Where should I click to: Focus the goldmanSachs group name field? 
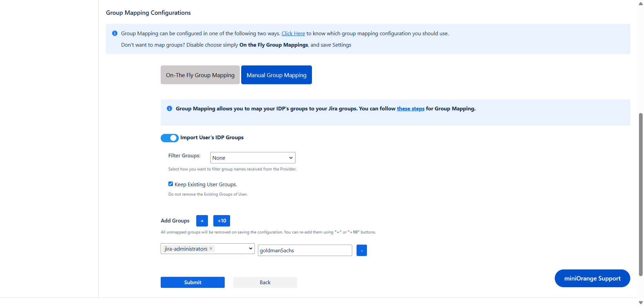[x=305, y=251]
